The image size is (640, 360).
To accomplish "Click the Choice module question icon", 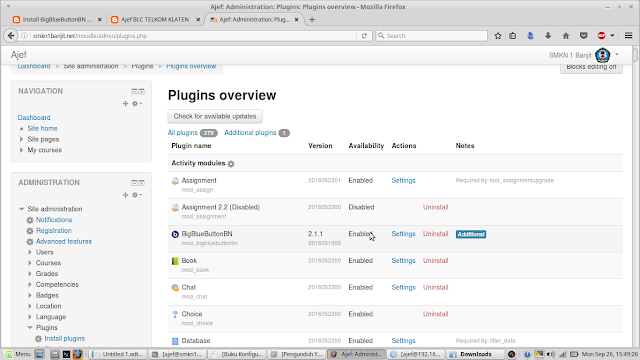I will coord(175,314).
